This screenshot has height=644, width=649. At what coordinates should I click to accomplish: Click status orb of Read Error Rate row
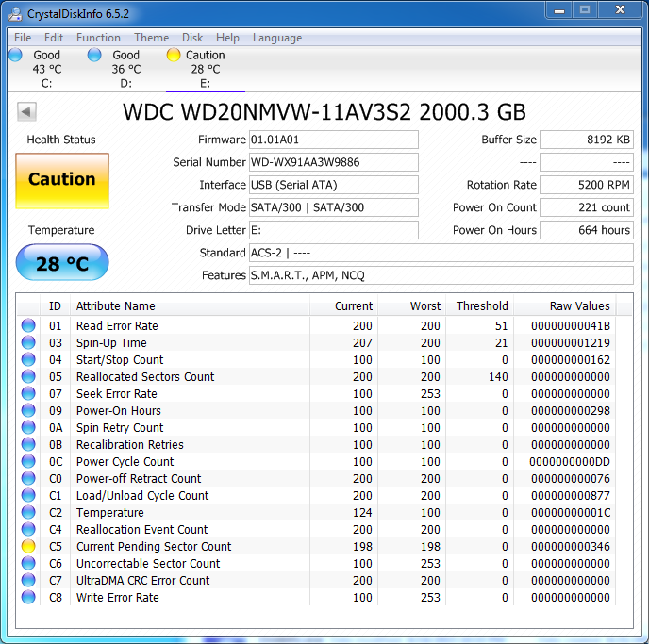pyautogui.click(x=28, y=325)
